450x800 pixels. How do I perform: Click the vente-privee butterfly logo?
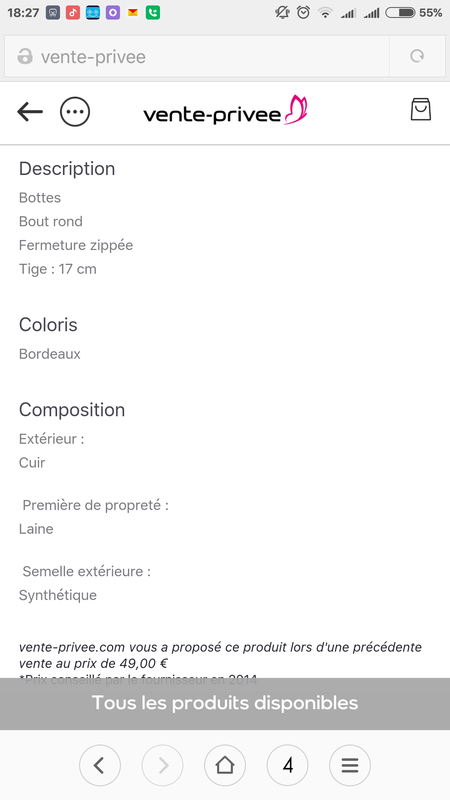point(226,111)
